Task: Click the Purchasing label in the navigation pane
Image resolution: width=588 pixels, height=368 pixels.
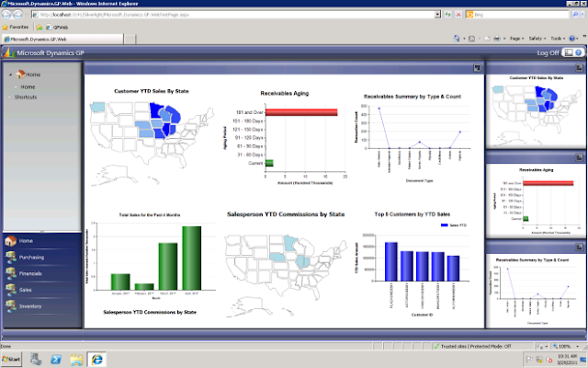Action: [x=31, y=258]
